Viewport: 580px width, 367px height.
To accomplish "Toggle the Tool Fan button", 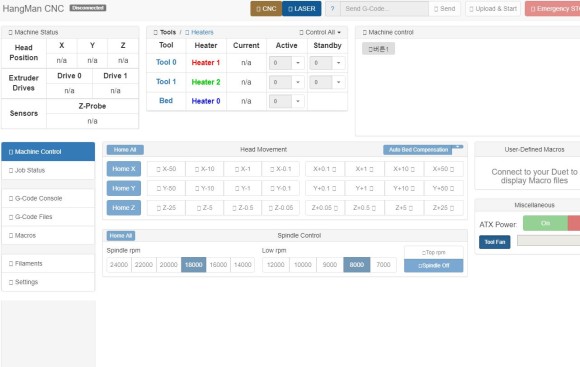I will 495,242.
